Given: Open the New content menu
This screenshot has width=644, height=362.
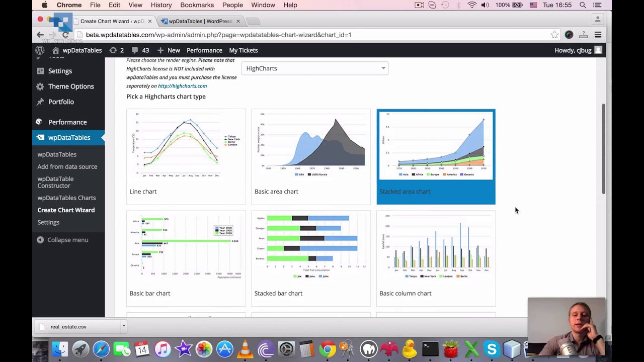Looking at the screenshot, I should [169, 50].
